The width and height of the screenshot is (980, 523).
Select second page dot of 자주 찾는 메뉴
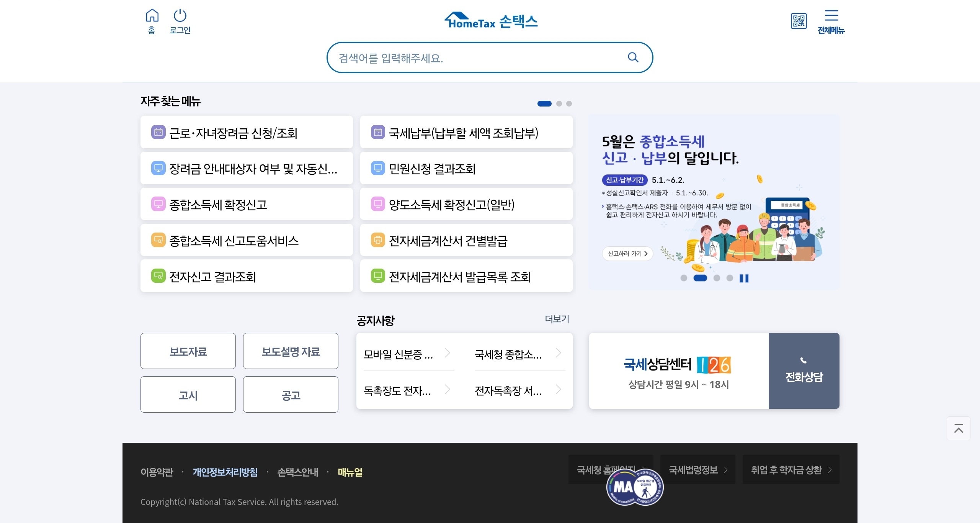point(559,103)
